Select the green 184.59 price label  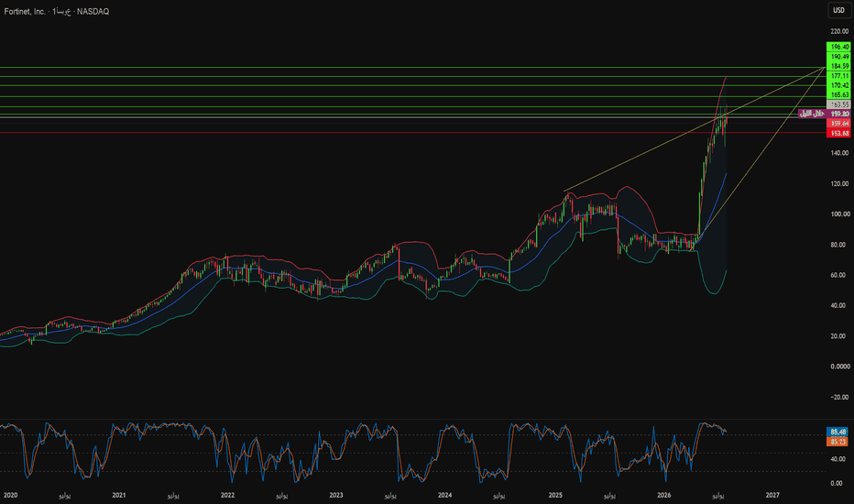[838, 66]
